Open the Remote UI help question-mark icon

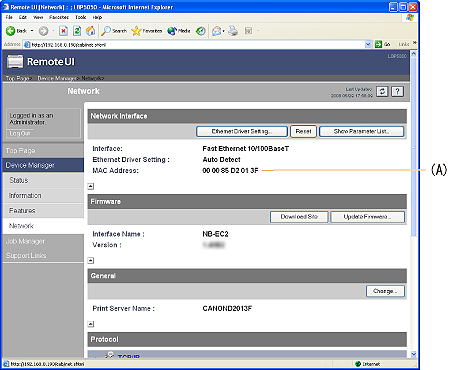coord(397,91)
